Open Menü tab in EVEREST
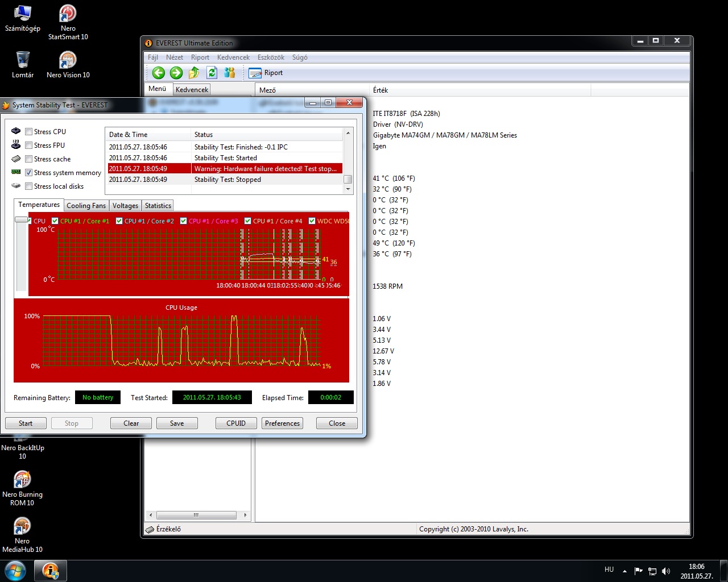 pyautogui.click(x=158, y=89)
